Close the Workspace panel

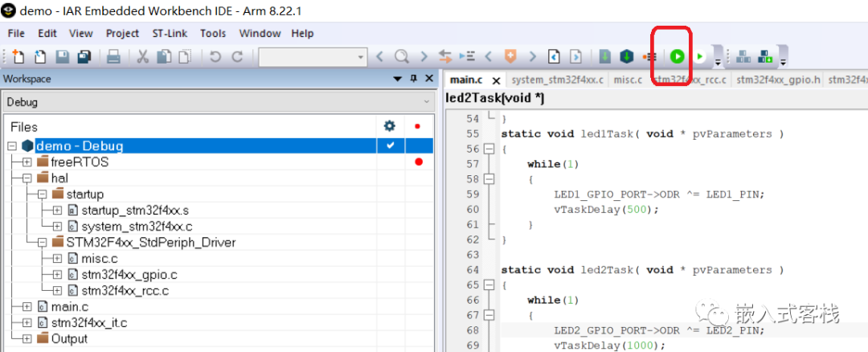[x=428, y=79]
